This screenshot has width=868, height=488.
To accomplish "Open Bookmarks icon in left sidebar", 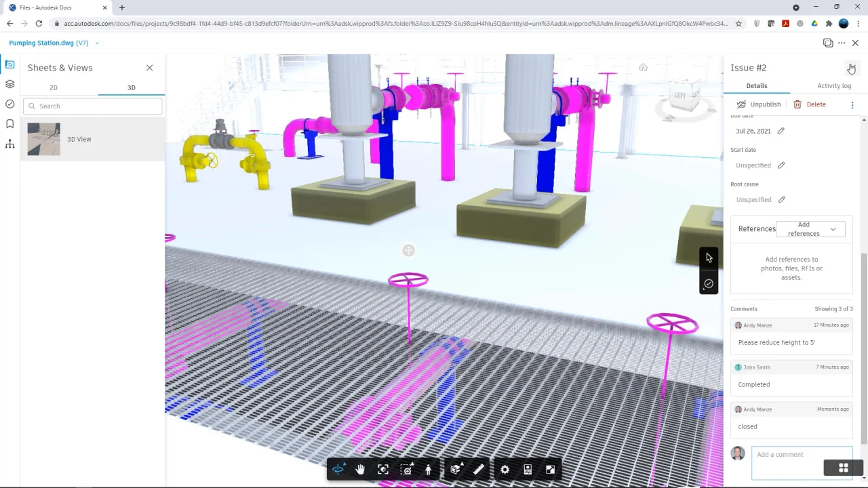I will 9,123.
